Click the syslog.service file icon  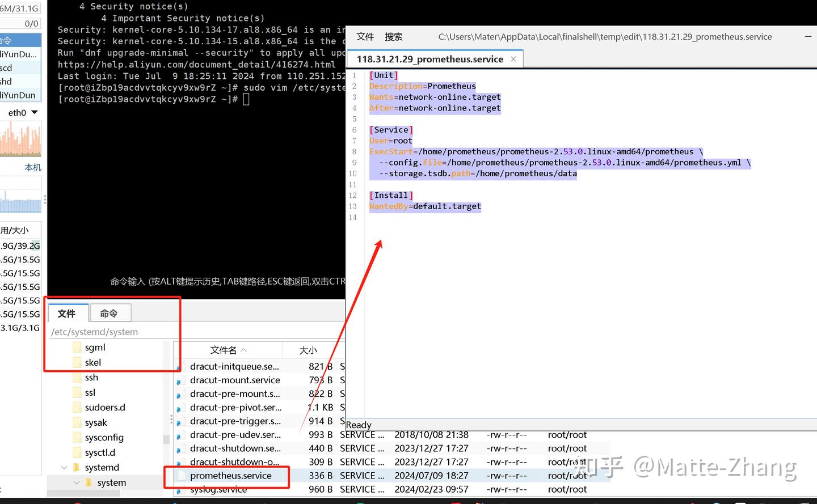[x=182, y=489]
